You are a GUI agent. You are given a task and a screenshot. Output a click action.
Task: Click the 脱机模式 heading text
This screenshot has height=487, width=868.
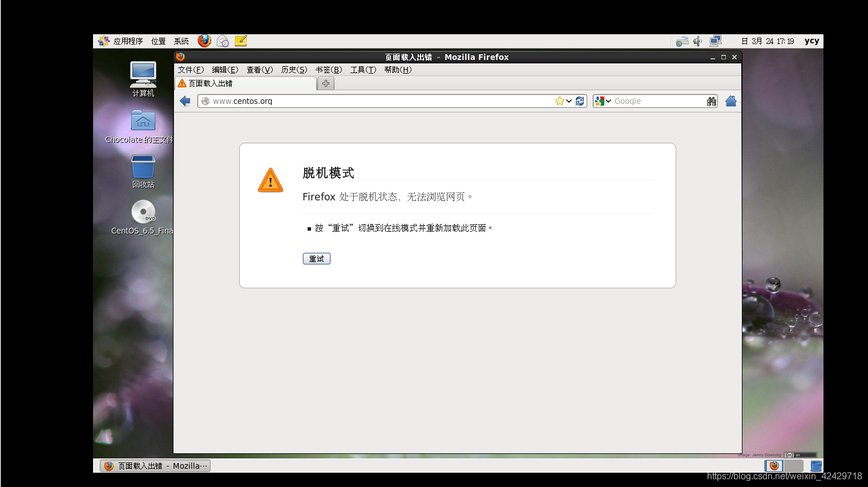coord(329,173)
